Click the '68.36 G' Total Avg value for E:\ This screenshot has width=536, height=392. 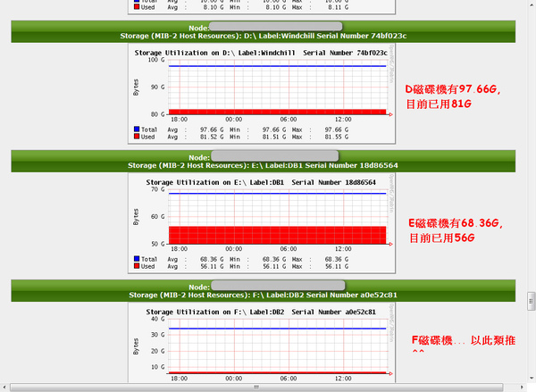(x=212, y=259)
